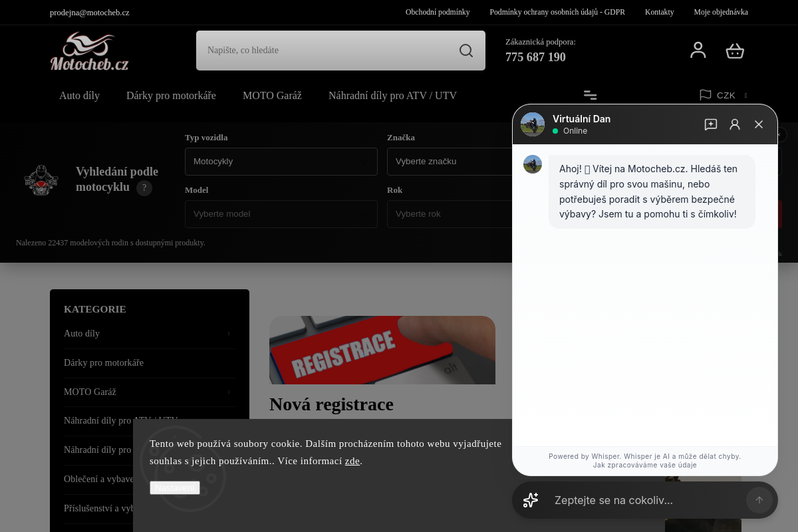Close the Virtuální Dan chat window
The height and width of the screenshot is (532, 798).
759,124
